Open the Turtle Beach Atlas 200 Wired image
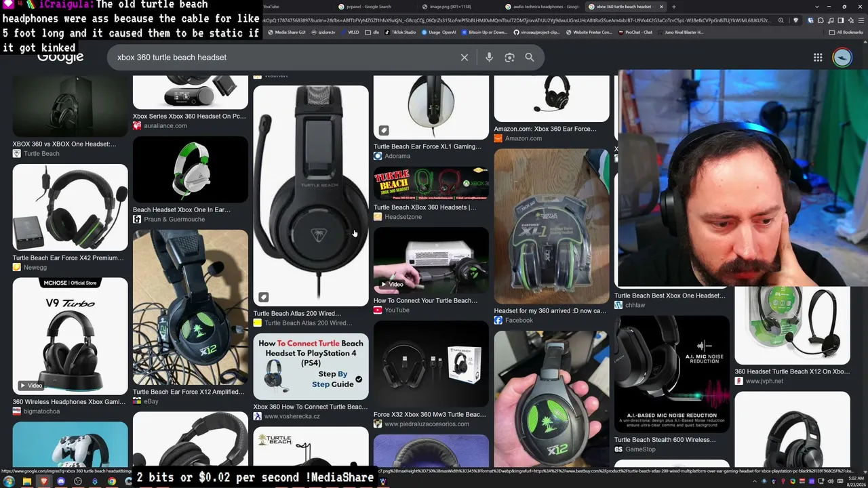Viewport: 868px width, 488px height. [x=311, y=196]
